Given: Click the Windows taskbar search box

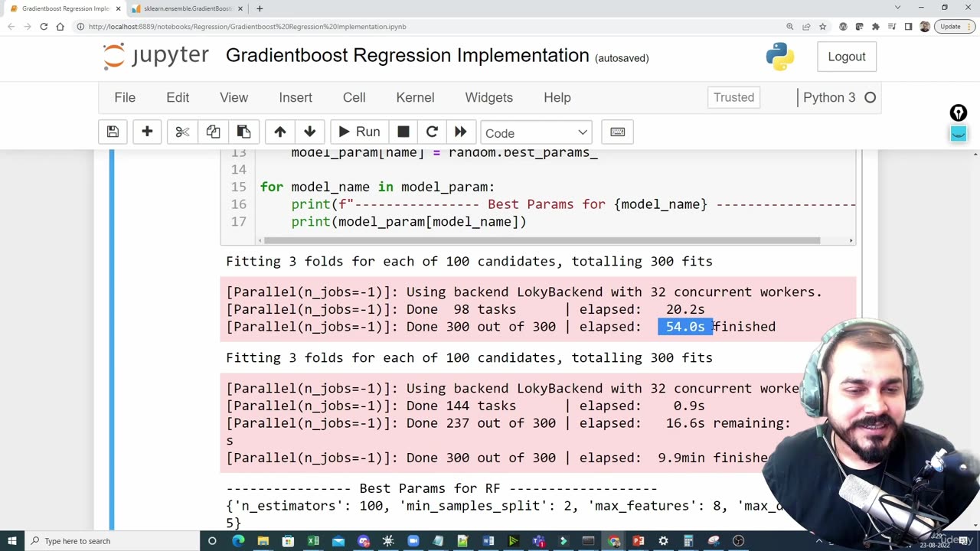Looking at the screenshot, I should pos(112,541).
